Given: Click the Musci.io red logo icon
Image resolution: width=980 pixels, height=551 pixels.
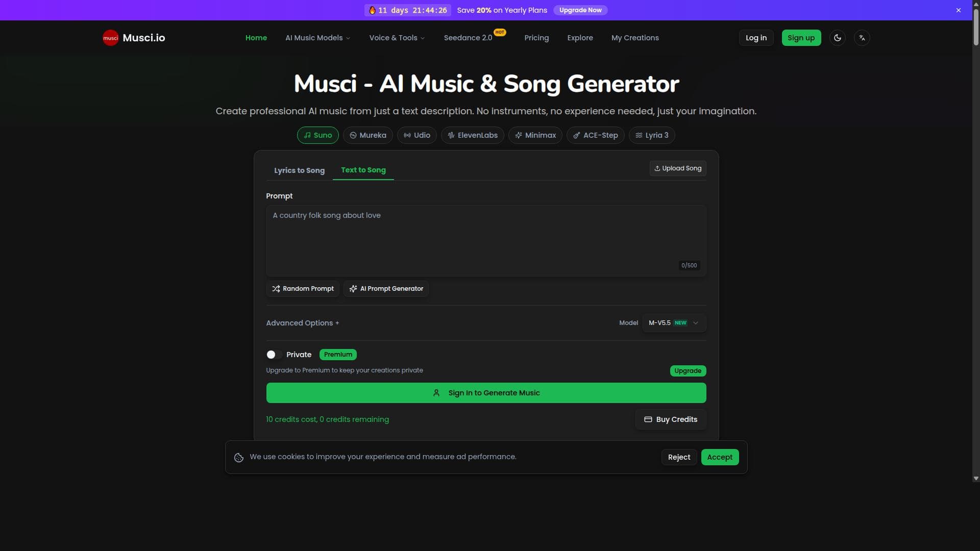Looking at the screenshot, I should [110, 38].
